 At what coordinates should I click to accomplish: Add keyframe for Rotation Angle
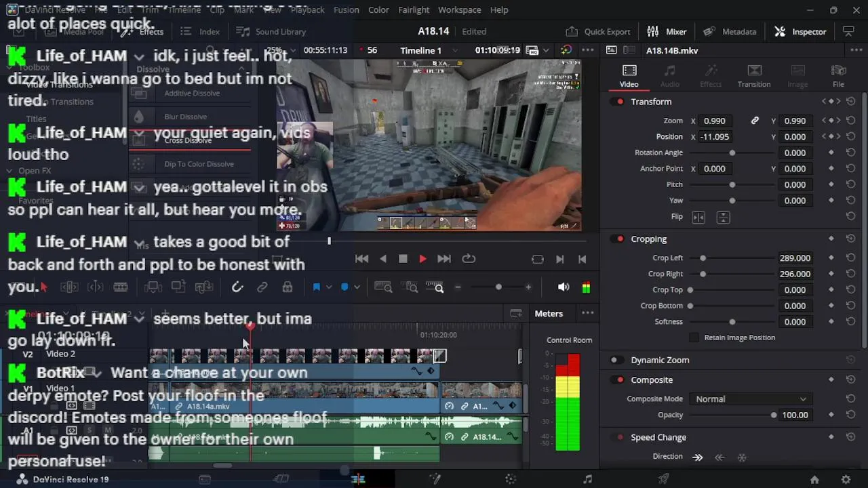pos(831,152)
